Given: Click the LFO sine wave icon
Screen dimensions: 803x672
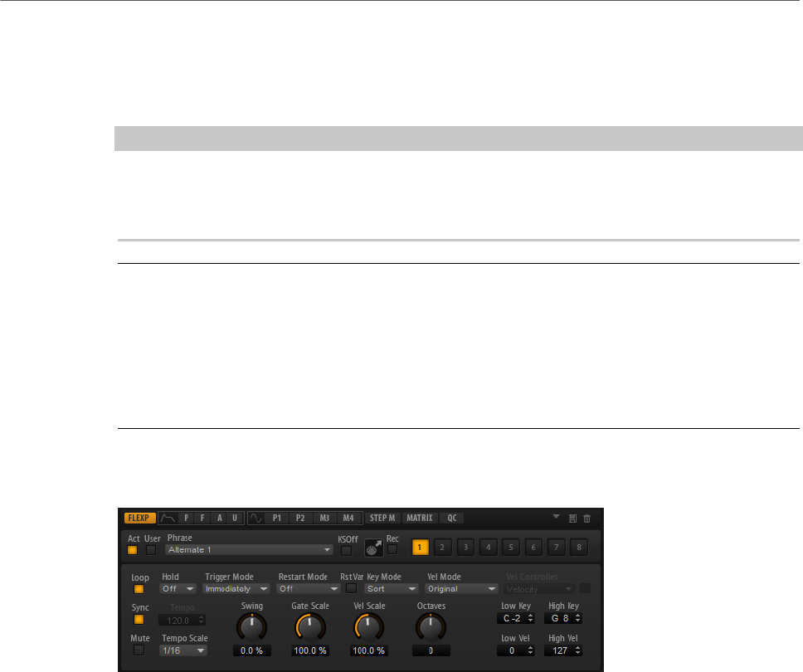Looking at the screenshot, I should tap(256, 518).
